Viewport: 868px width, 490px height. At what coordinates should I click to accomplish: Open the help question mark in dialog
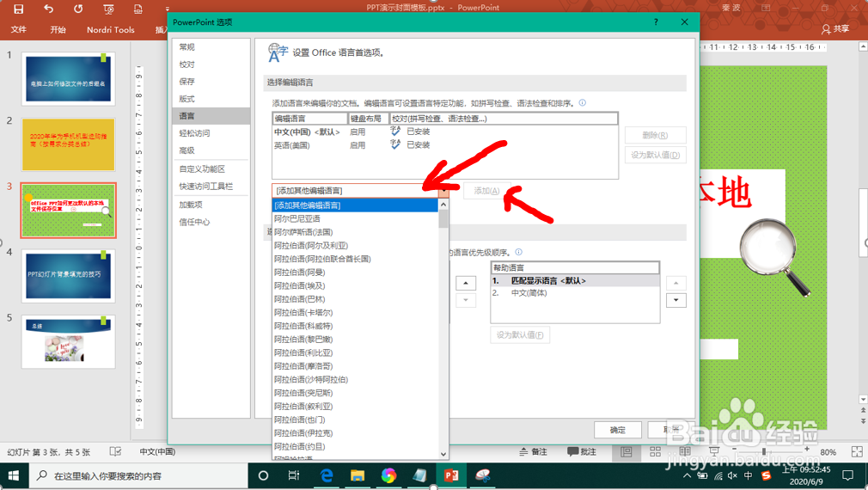(x=656, y=22)
